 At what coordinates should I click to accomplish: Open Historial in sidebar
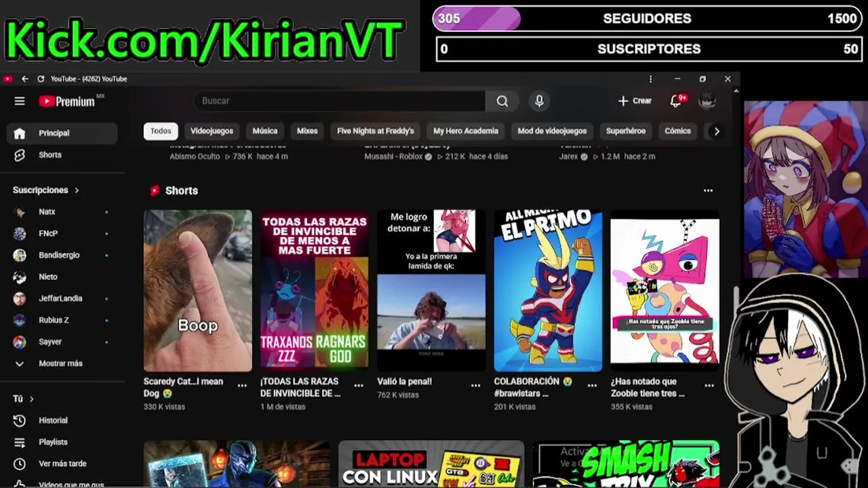click(x=62, y=420)
